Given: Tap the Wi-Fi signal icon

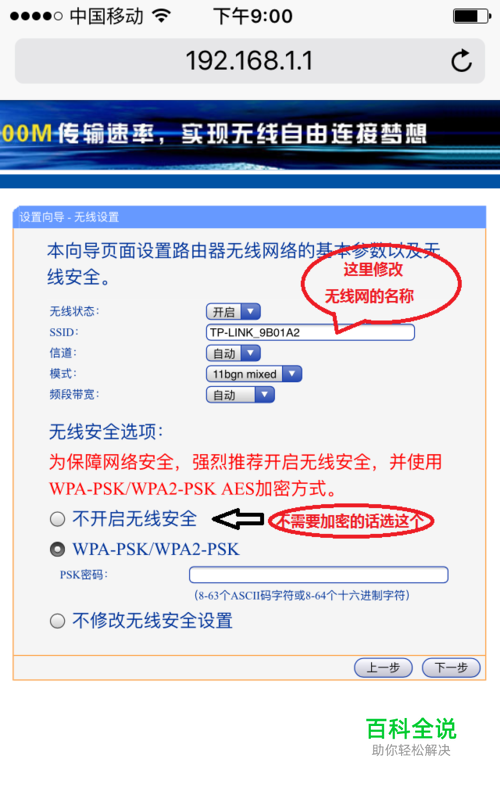Looking at the screenshot, I should 161,16.
